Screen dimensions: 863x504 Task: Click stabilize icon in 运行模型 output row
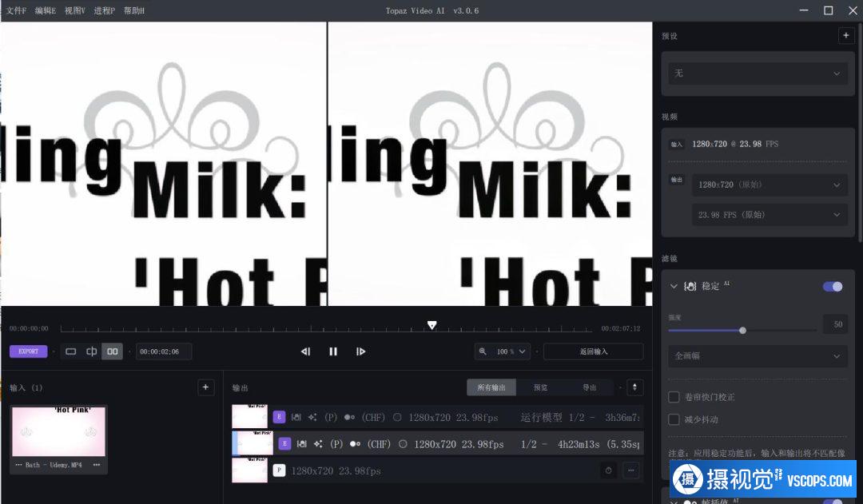click(x=296, y=418)
